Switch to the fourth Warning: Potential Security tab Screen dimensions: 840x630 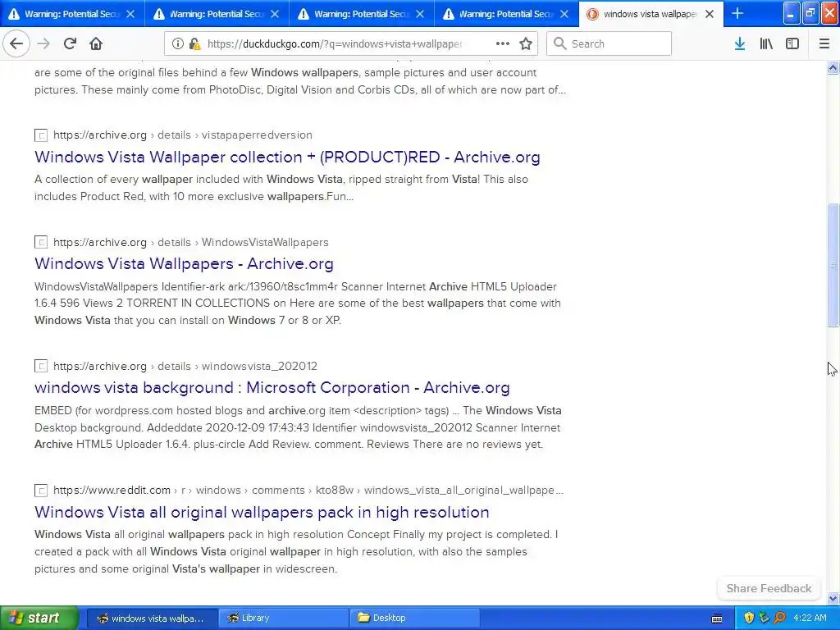point(506,14)
